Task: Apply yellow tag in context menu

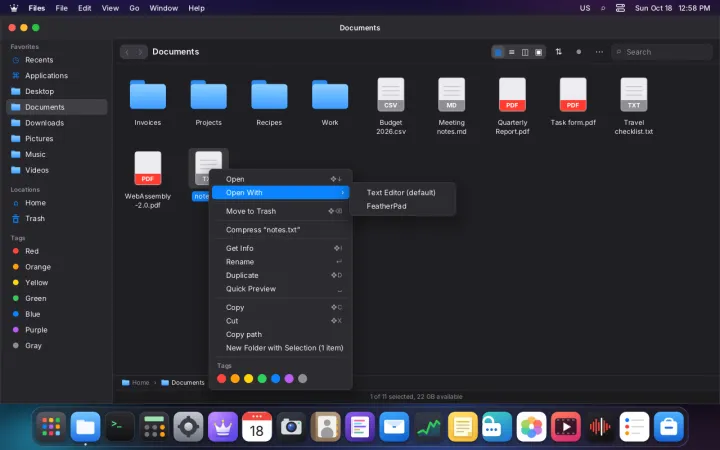Action: pos(248,378)
